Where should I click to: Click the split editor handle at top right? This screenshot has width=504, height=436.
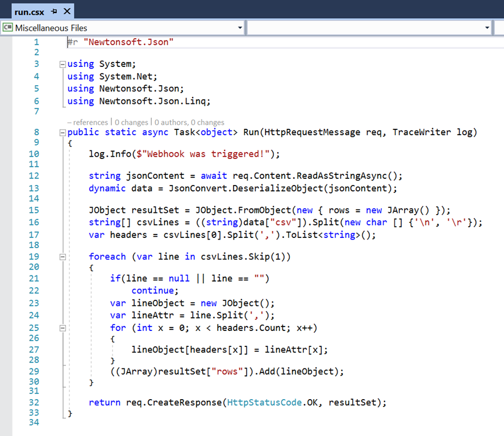(499, 28)
